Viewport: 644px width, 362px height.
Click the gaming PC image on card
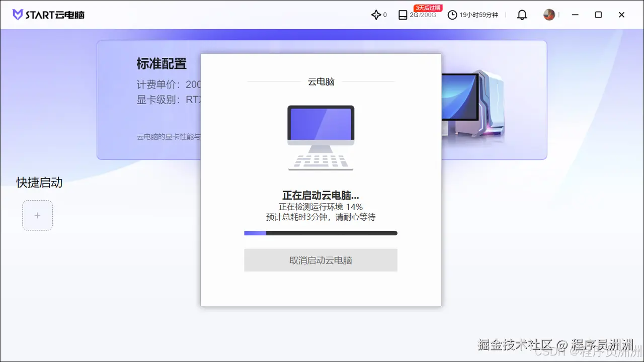473,106
